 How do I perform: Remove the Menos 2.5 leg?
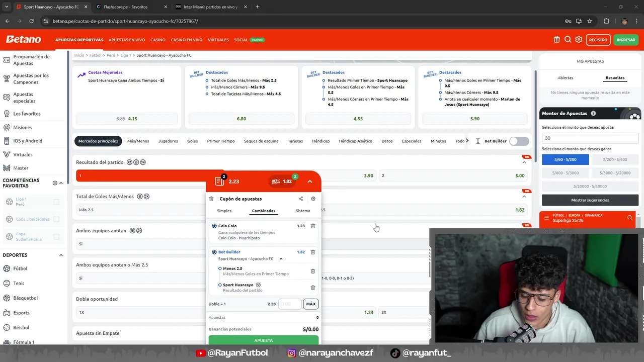(312, 271)
